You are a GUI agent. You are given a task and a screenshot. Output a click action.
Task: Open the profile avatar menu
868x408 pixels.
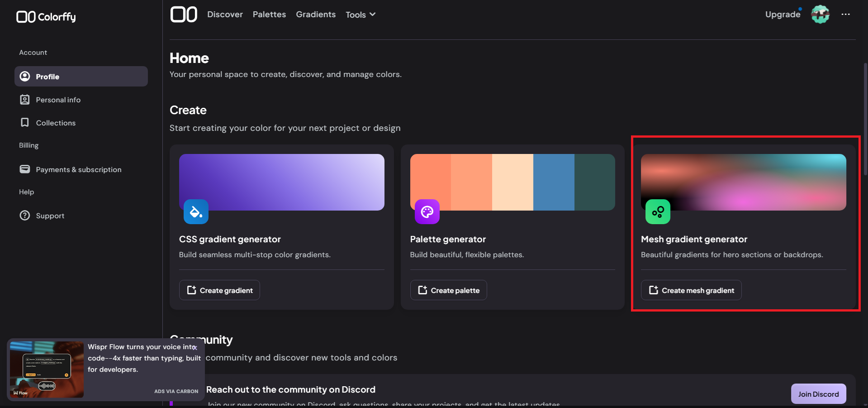coord(820,14)
